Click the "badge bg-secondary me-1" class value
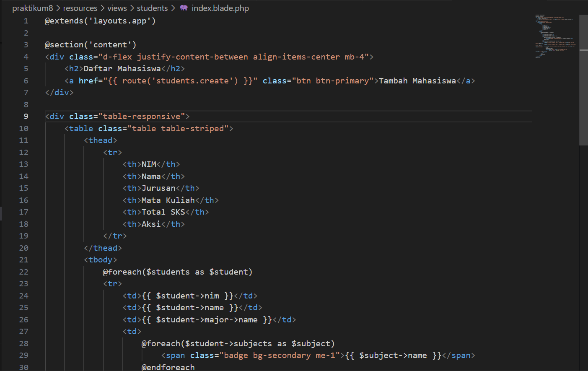 pyautogui.click(x=280, y=355)
